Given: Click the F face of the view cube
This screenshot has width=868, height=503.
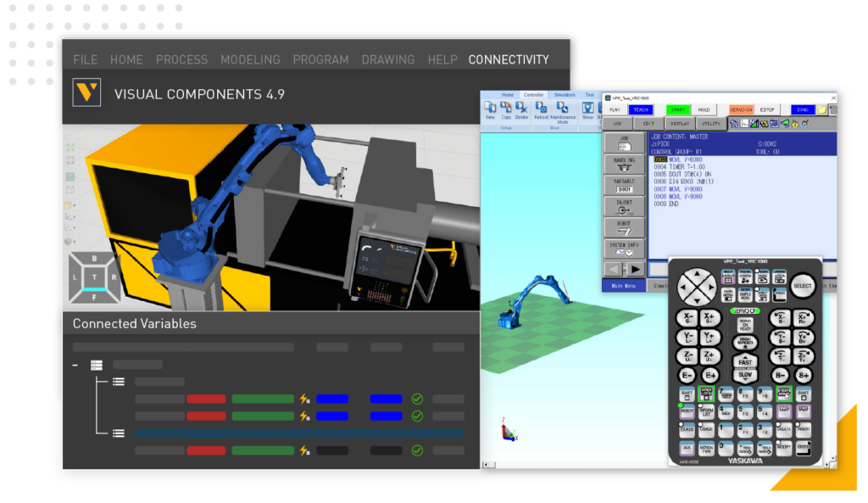Looking at the screenshot, I should point(93,298).
